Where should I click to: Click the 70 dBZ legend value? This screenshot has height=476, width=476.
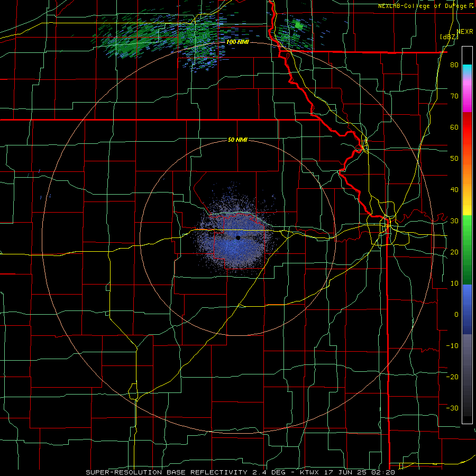tap(454, 96)
